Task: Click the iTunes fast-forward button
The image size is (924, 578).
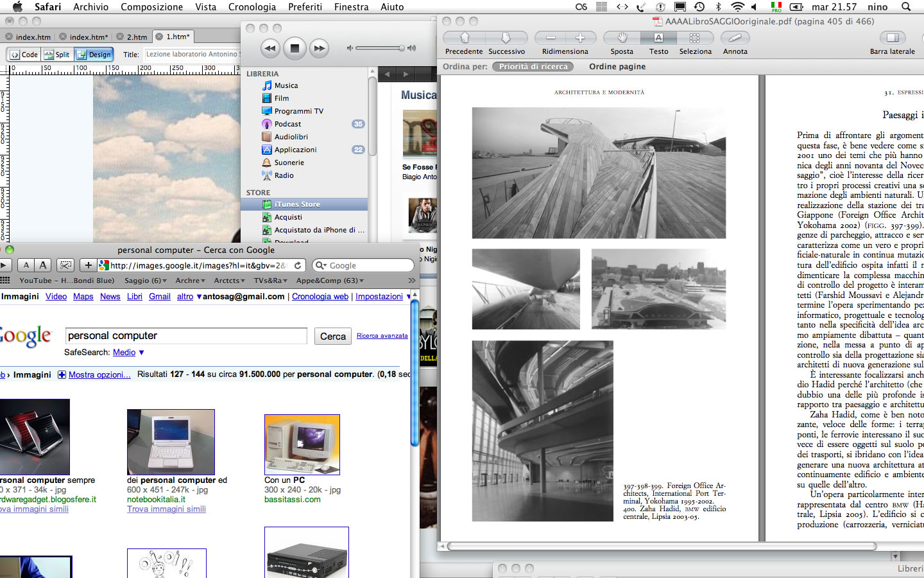Action: coord(319,48)
